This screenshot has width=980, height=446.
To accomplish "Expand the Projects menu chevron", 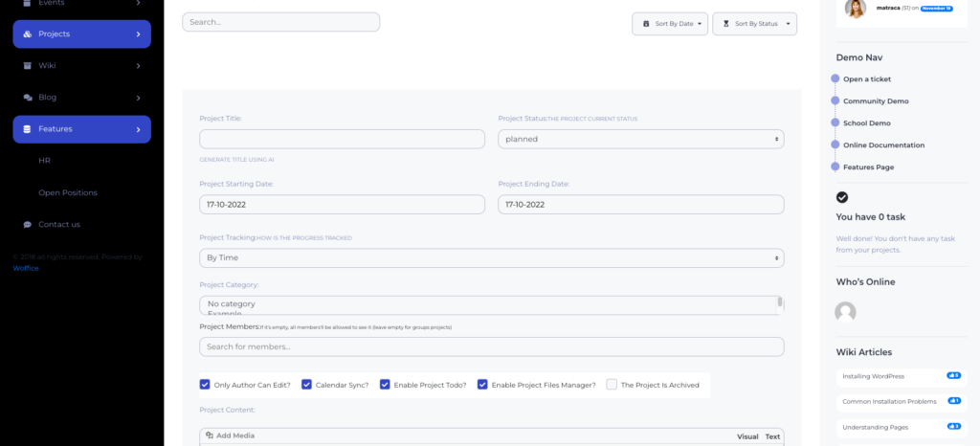I will point(138,34).
